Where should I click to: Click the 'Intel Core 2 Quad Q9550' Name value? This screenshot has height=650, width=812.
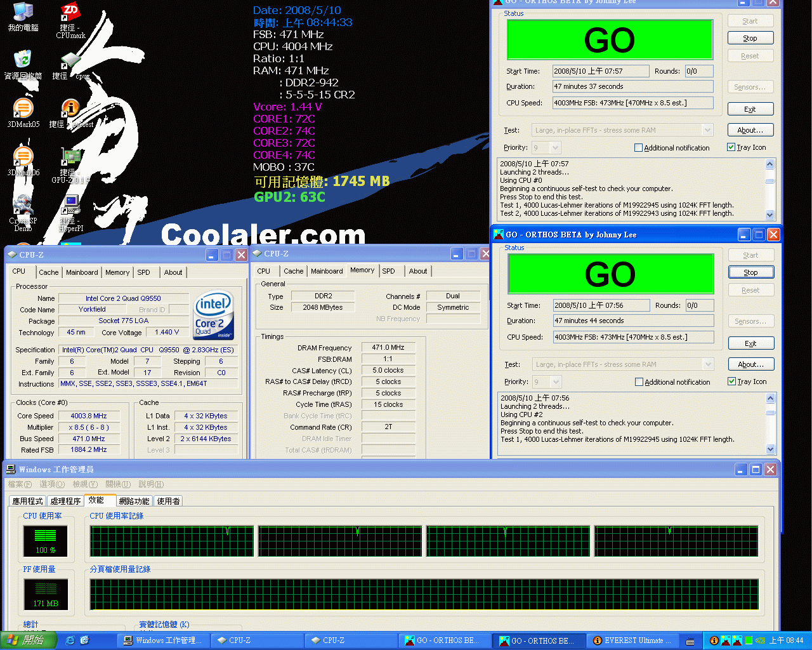124,298
